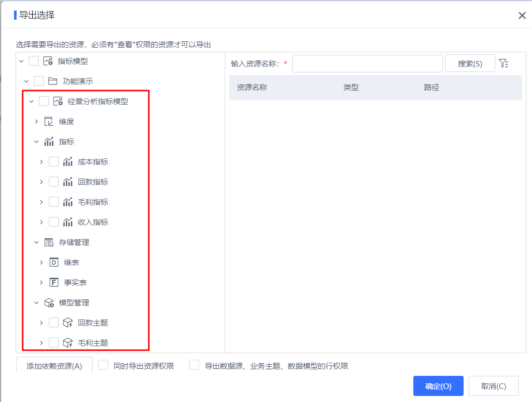This screenshot has width=532, height=402.
Task: Expand the 毛利指标 node
Action: [x=41, y=202]
